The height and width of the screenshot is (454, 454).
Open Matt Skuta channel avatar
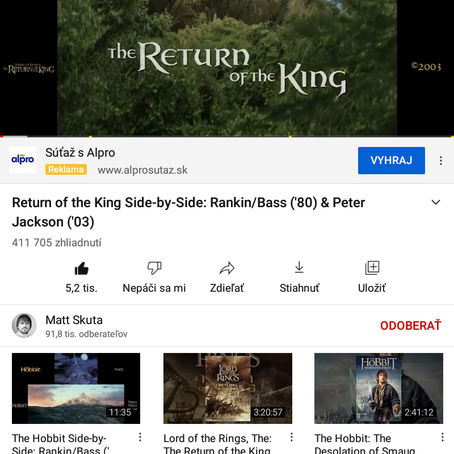(24, 325)
